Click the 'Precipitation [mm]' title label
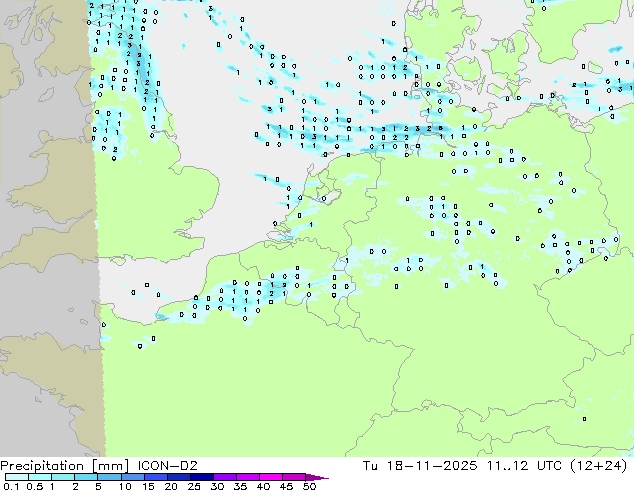 tap(65, 466)
